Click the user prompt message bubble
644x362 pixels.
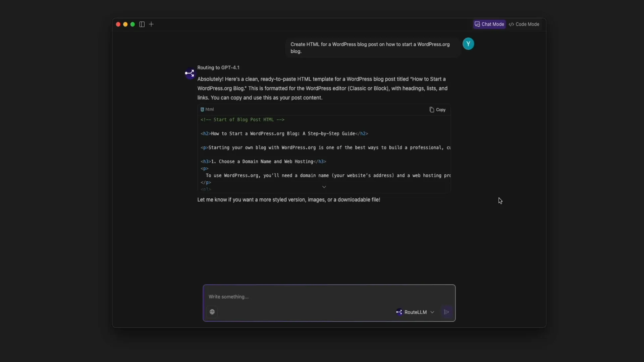pyautogui.click(x=373, y=48)
